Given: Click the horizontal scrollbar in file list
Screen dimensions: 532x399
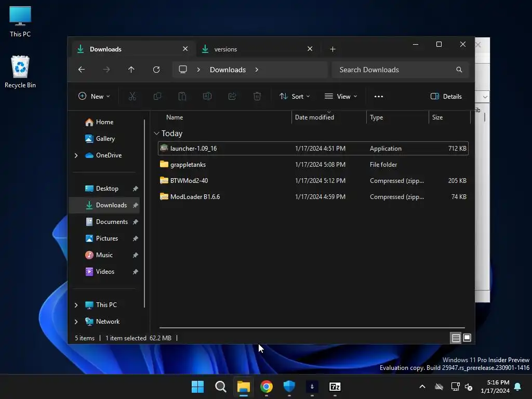Looking at the screenshot, I should pos(312,328).
